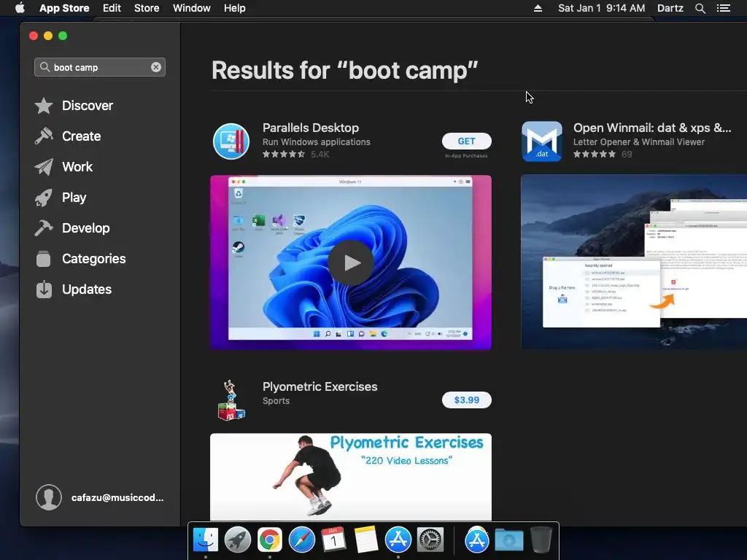747x560 pixels.
Task: Open Notes from the Dock
Action: [x=366, y=540]
